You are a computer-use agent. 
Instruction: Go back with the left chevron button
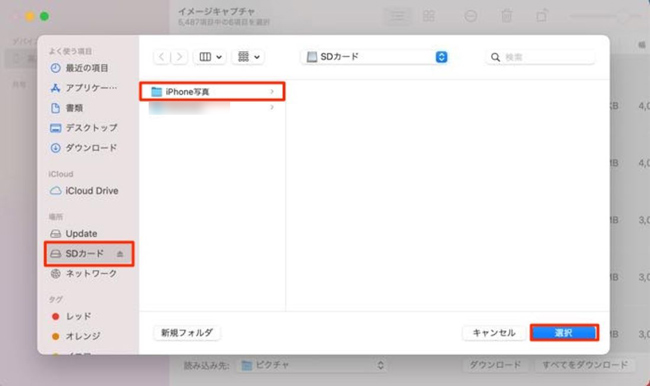click(x=162, y=57)
